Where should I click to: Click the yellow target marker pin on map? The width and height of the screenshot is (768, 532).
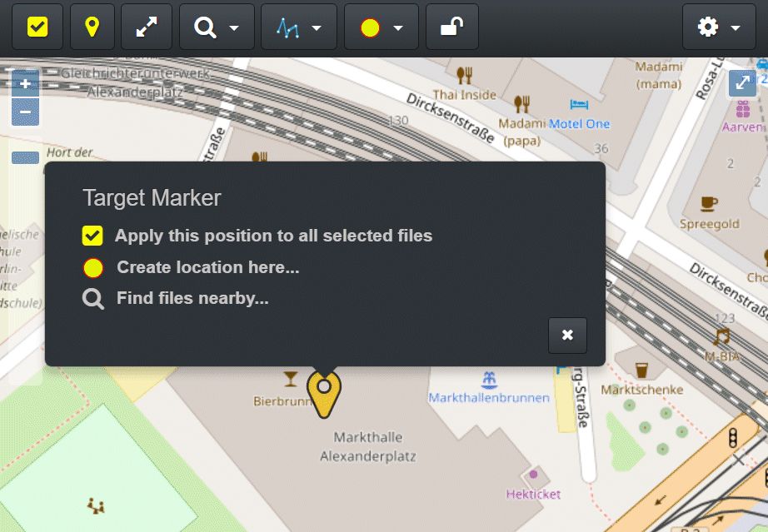(x=324, y=394)
